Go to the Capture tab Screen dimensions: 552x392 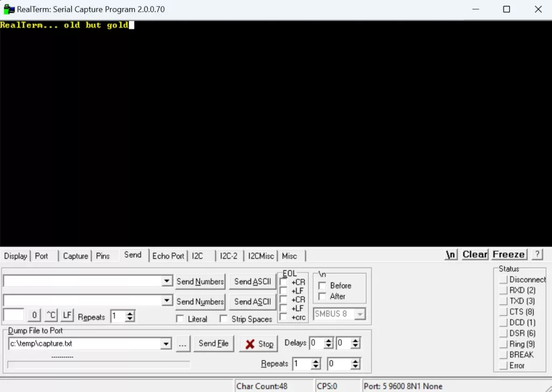coord(75,256)
